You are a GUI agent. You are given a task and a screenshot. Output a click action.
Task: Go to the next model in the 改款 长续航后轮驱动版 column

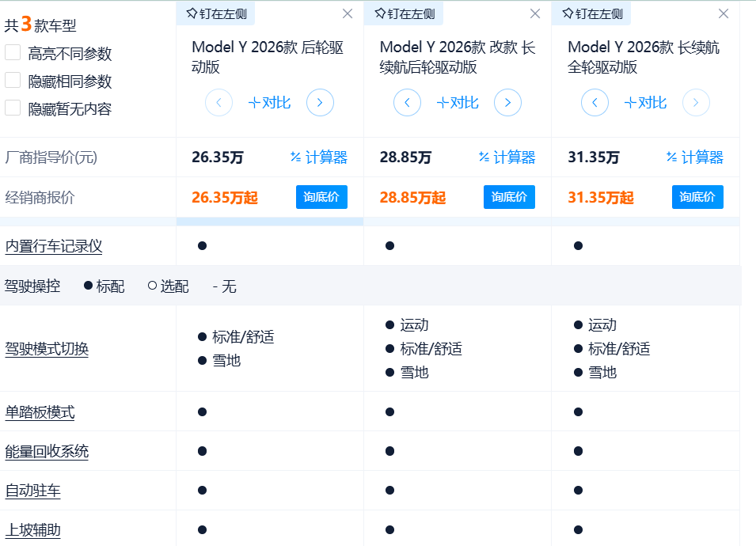click(x=507, y=103)
